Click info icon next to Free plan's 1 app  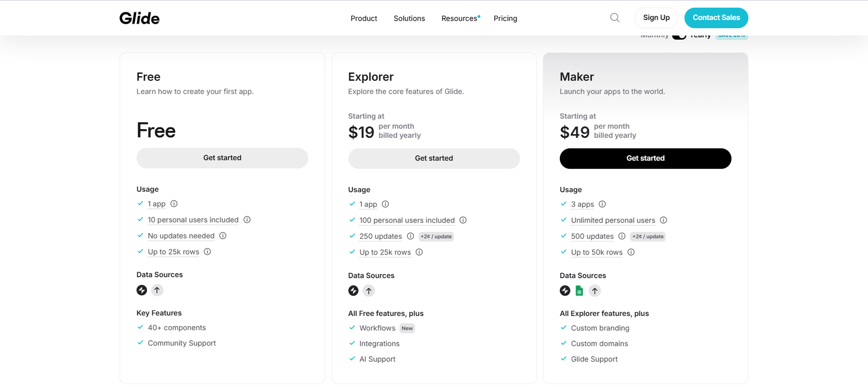pos(174,204)
